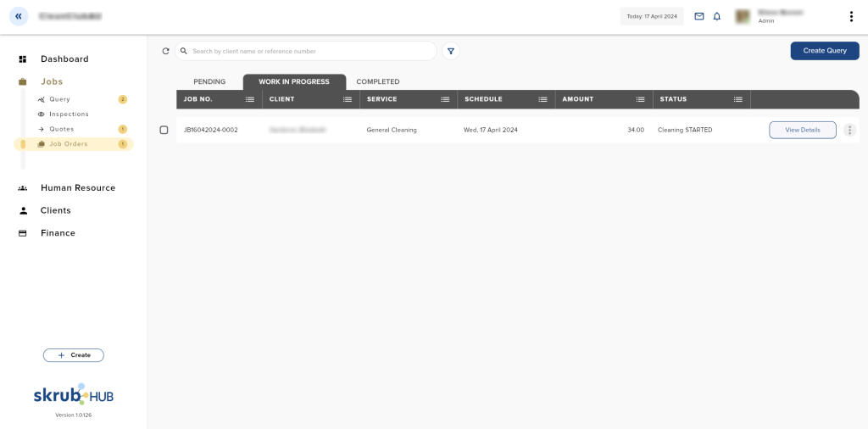Open row options dots beside View Details
Viewport: 868px width, 429px height.
click(849, 130)
